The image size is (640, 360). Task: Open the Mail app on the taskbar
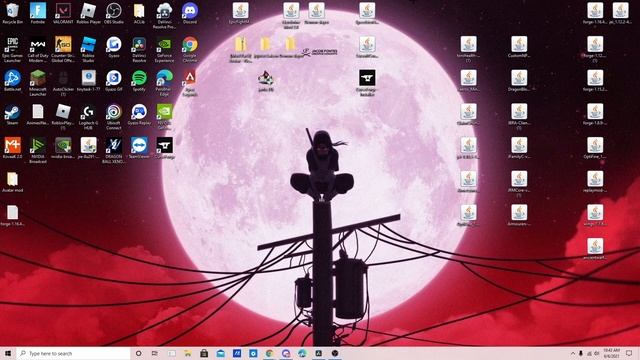[x=220, y=353]
